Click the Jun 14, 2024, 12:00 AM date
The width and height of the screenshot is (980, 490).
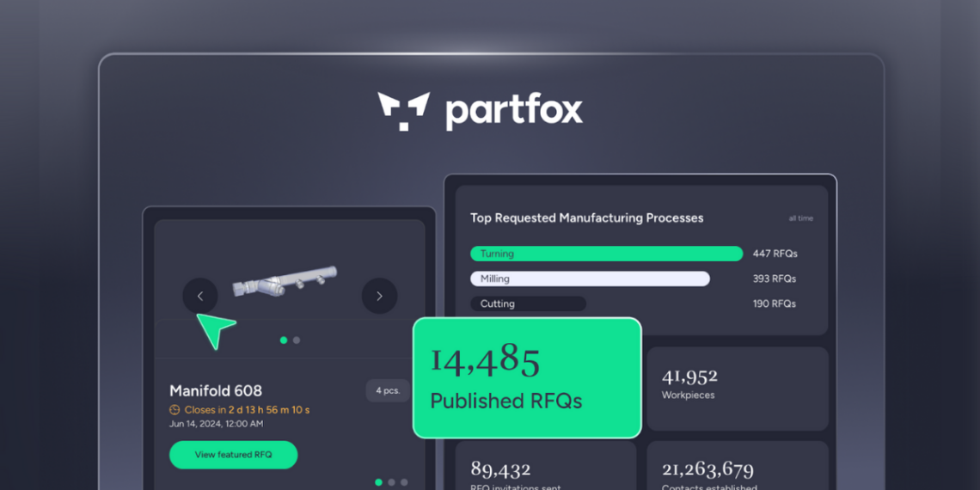tap(217, 424)
